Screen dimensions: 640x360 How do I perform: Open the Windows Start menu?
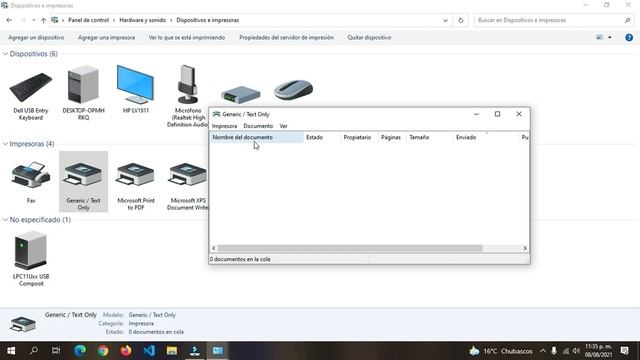[11, 351]
